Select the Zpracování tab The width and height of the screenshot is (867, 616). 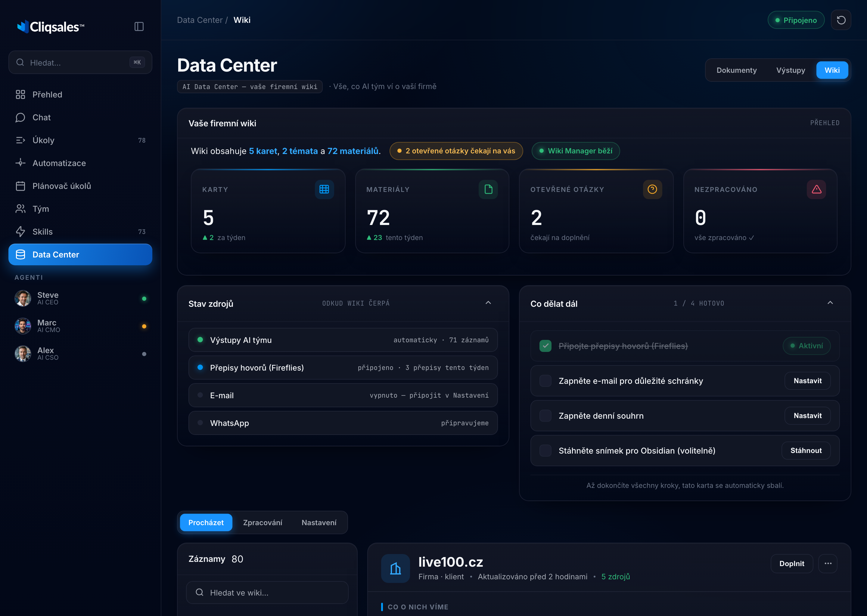(x=263, y=523)
